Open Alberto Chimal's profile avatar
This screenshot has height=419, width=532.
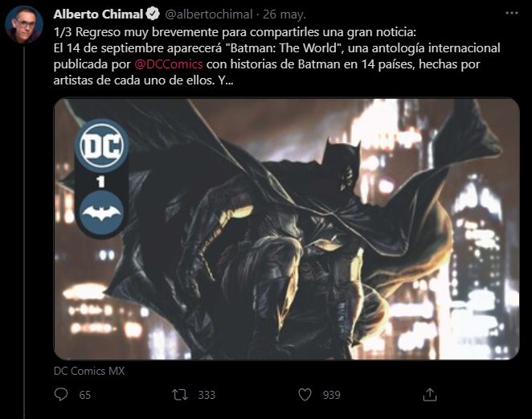24,24
